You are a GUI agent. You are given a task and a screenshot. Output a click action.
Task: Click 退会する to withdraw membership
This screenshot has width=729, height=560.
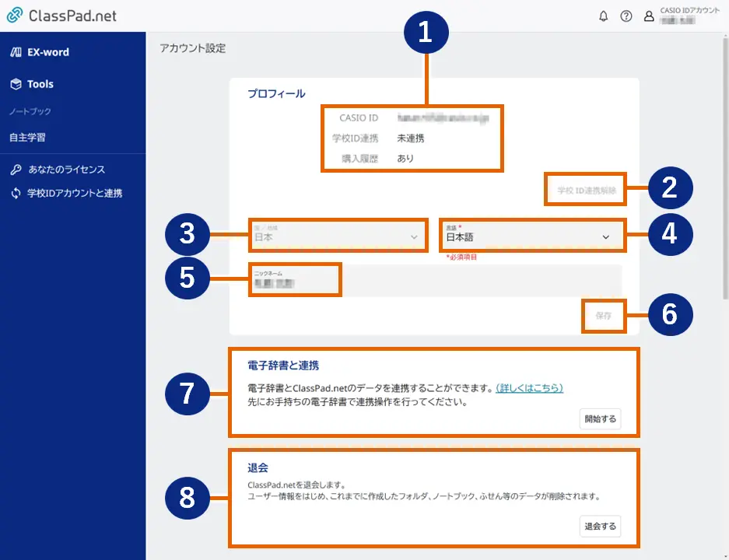pos(601,527)
